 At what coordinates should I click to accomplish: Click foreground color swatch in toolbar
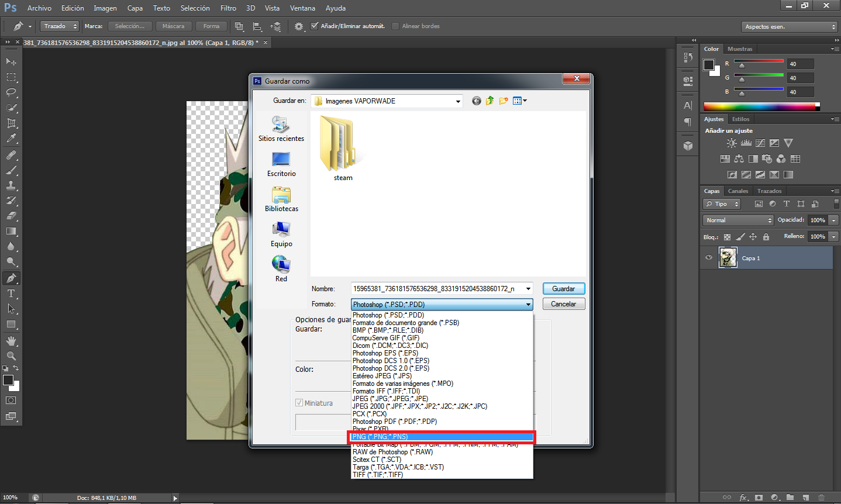(x=8, y=381)
